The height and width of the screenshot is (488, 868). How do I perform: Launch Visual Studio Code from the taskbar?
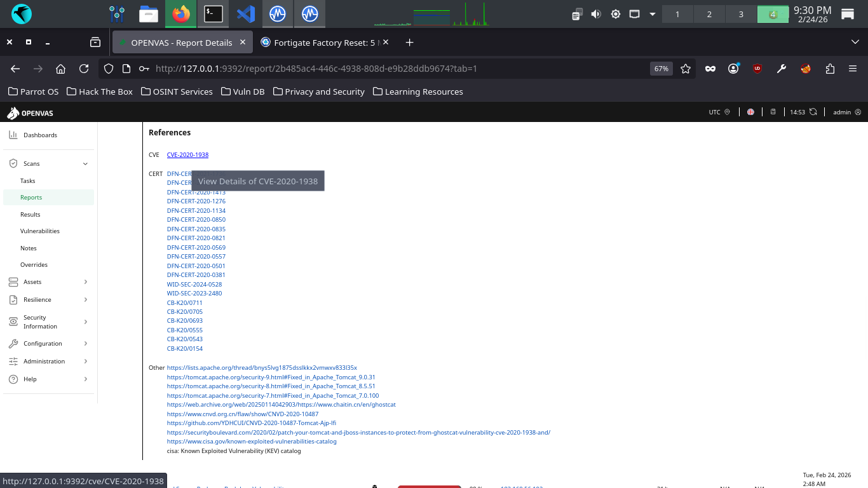pos(245,13)
